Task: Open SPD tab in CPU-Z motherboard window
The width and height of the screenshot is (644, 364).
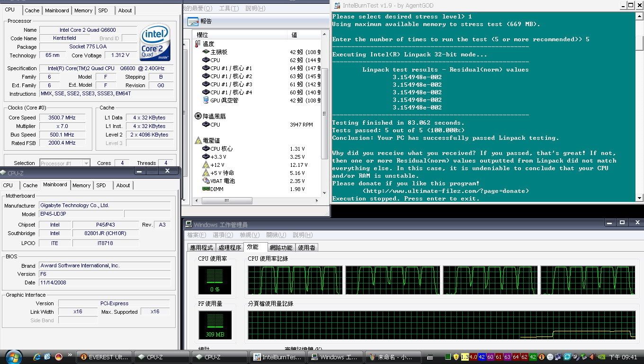Action: pyautogui.click(x=101, y=185)
